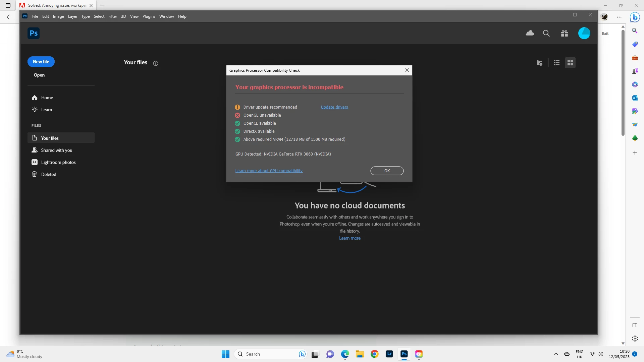Open the Adobe account profile avatar

pyautogui.click(x=584, y=33)
